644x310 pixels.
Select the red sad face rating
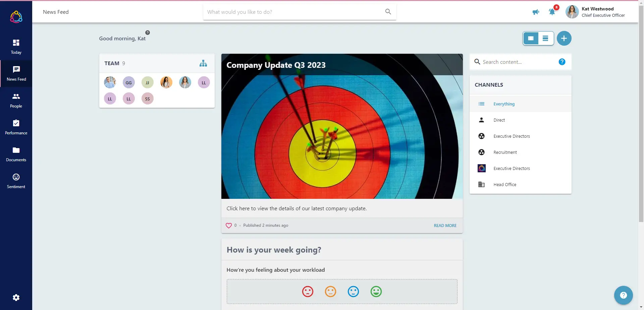click(308, 292)
